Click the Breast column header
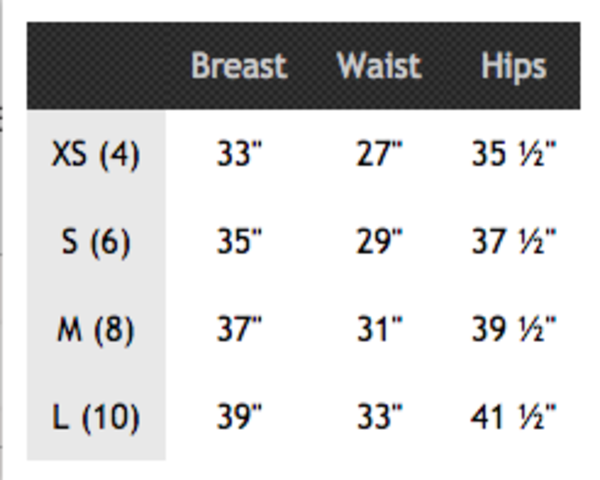Viewport: 600px width, 480px height. coord(239,66)
